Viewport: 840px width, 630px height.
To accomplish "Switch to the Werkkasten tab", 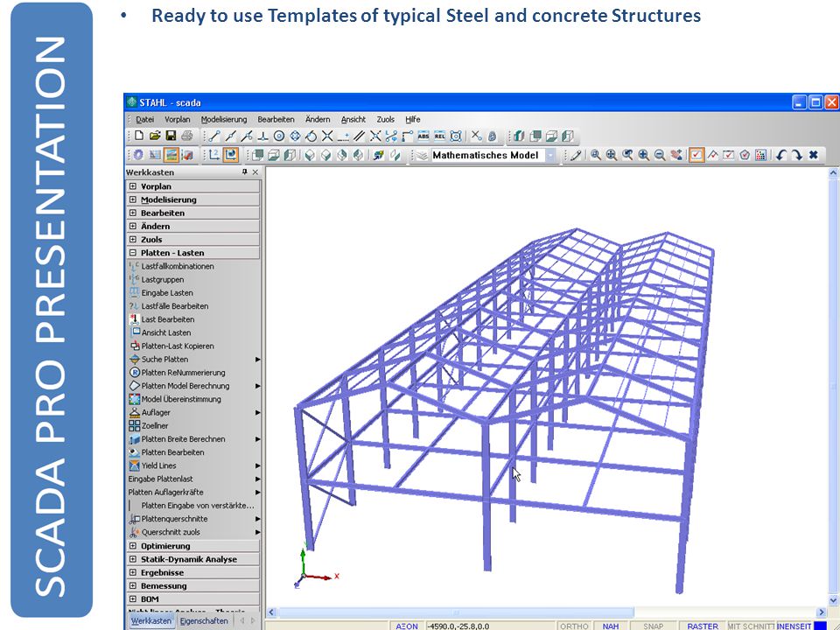I will 151,621.
